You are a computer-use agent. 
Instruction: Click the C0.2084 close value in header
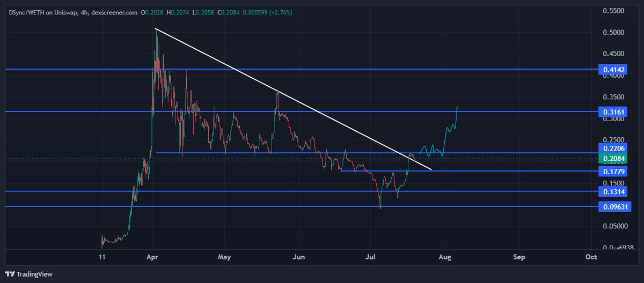[227, 12]
